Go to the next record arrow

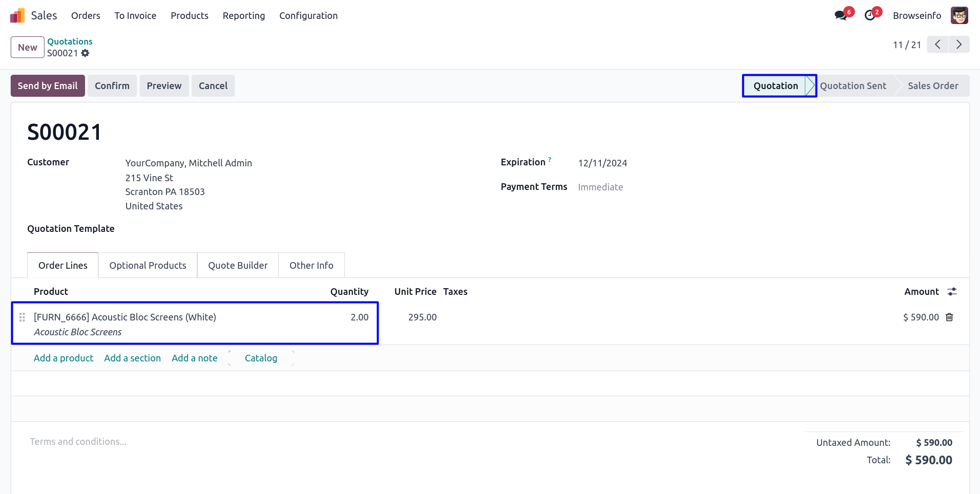click(958, 45)
